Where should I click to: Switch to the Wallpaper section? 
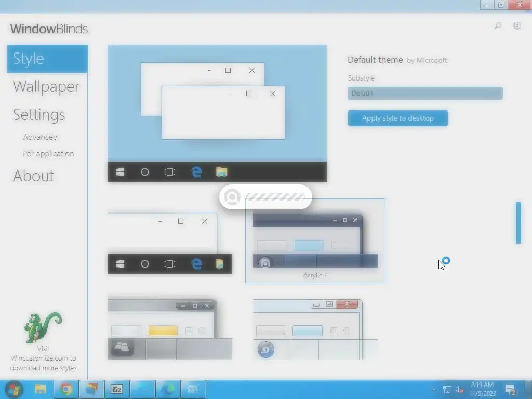46,87
